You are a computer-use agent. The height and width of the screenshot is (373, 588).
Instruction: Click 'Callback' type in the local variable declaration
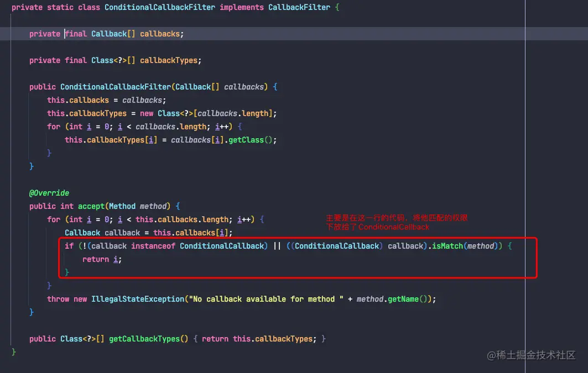(x=82, y=233)
